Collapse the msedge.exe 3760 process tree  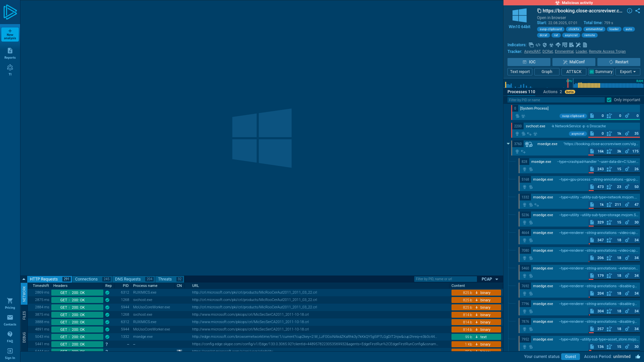pyautogui.click(x=508, y=144)
